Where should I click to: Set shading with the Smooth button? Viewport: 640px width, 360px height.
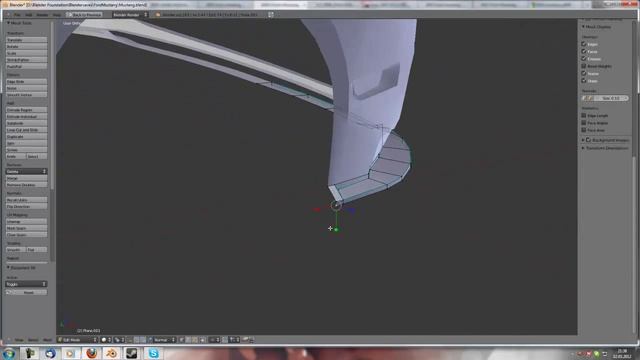click(x=16, y=249)
